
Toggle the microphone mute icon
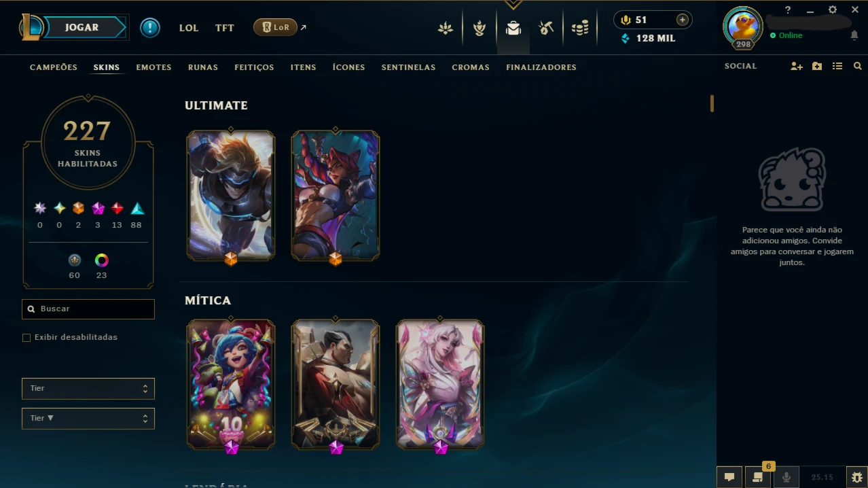786,477
